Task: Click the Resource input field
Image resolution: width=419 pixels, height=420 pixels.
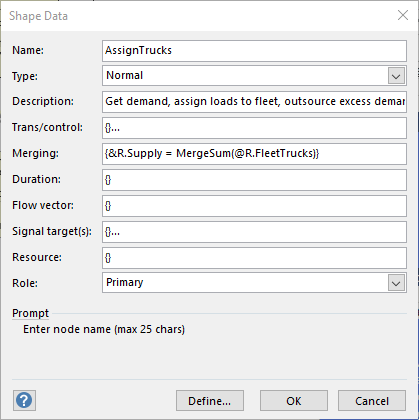Action: tap(254, 258)
